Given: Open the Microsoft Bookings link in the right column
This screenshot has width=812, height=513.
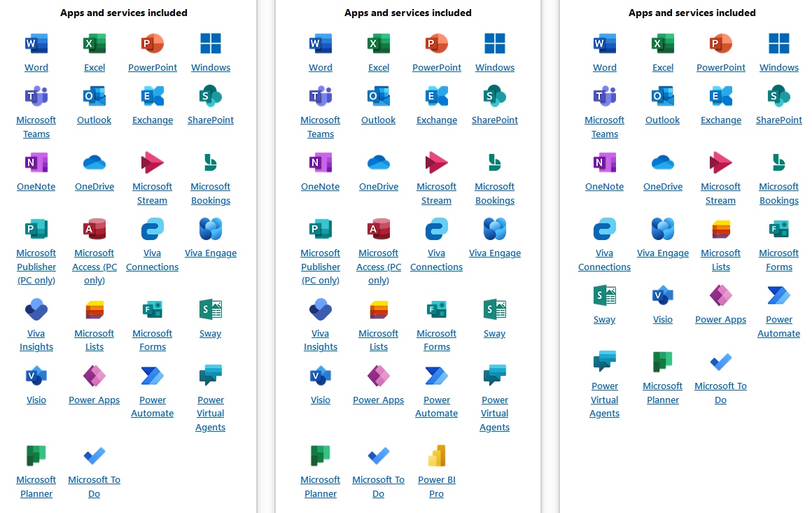Looking at the screenshot, I should 779,194.
